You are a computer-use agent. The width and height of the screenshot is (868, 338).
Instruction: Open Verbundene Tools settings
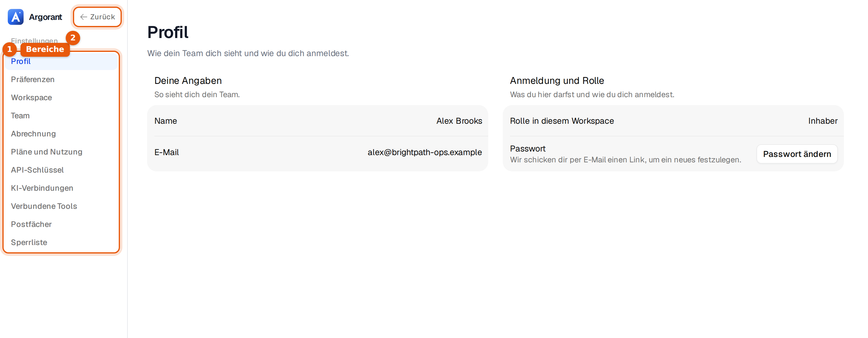pos(61,206)
